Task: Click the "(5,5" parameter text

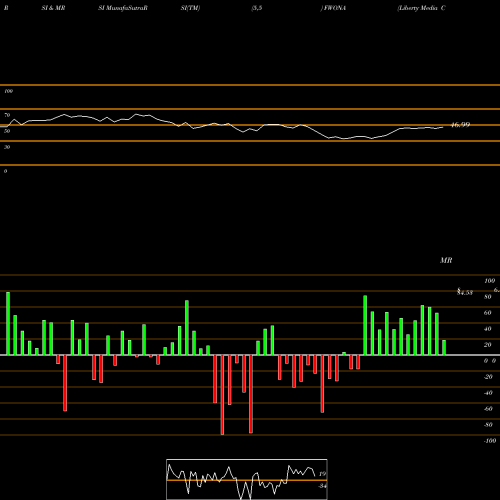Action: click(257, 8)
